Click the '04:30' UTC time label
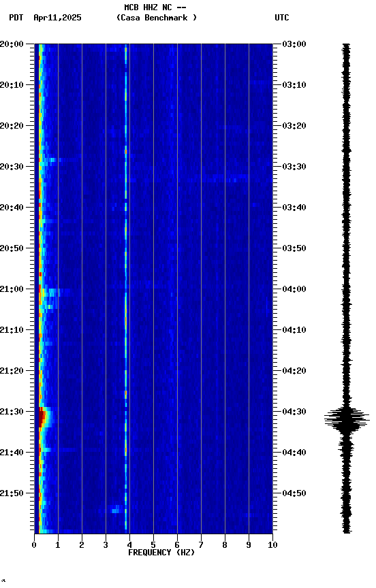The height and width of the screenshot is (588, 376). tap(294, 412)
